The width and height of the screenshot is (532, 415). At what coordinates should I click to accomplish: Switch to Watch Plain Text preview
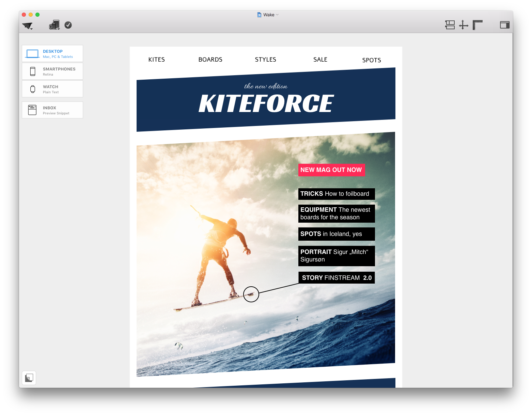point(52,89)
